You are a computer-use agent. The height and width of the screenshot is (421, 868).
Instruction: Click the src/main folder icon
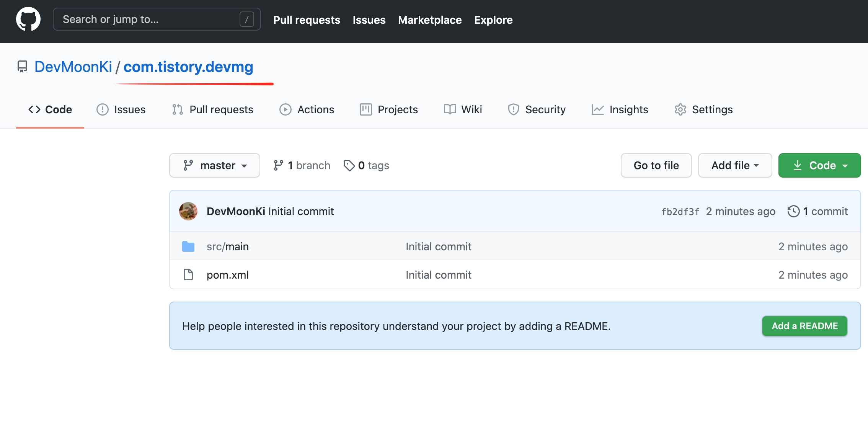tap(188, 246)
